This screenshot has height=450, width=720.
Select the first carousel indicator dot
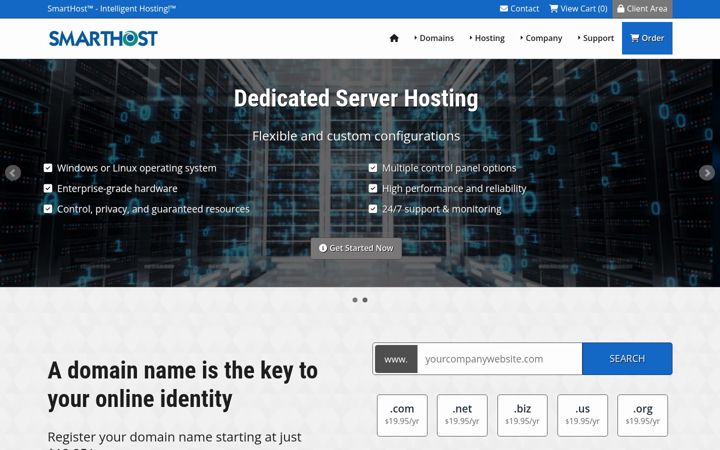pyautogui.click(x=354, y=300)
